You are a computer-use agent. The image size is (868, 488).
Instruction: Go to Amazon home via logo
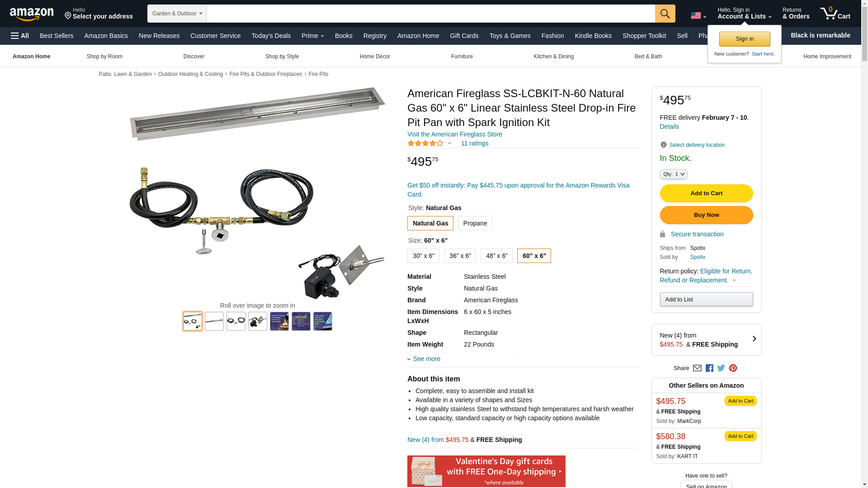(x=32, y=14)
